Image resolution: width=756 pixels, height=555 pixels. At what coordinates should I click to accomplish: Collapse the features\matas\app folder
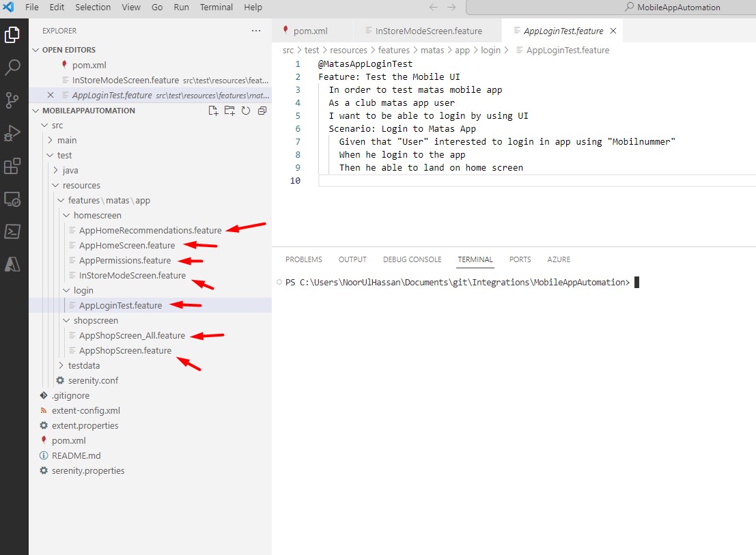tap(61, 200)
